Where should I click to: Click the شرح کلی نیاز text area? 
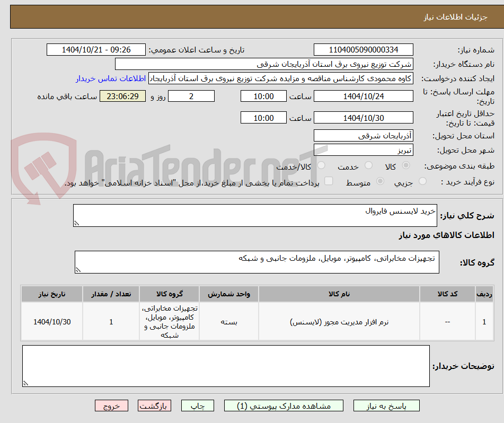point(255,215)
